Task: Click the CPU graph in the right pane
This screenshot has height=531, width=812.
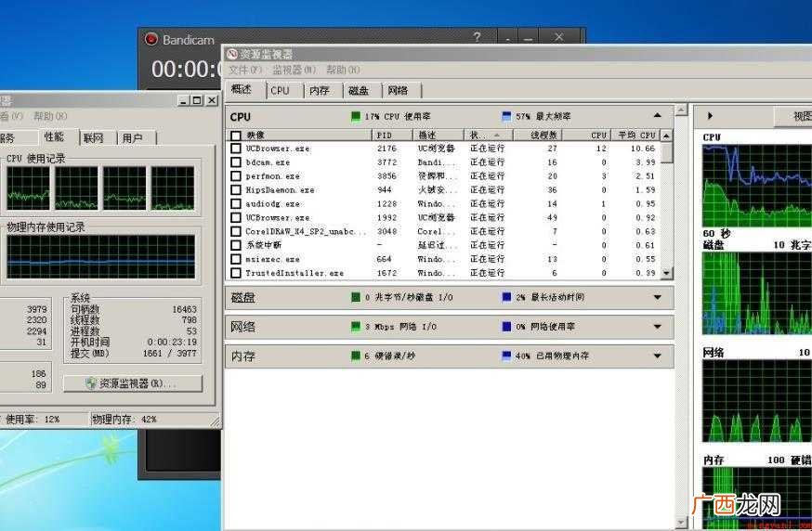Action: pos(757,187)
